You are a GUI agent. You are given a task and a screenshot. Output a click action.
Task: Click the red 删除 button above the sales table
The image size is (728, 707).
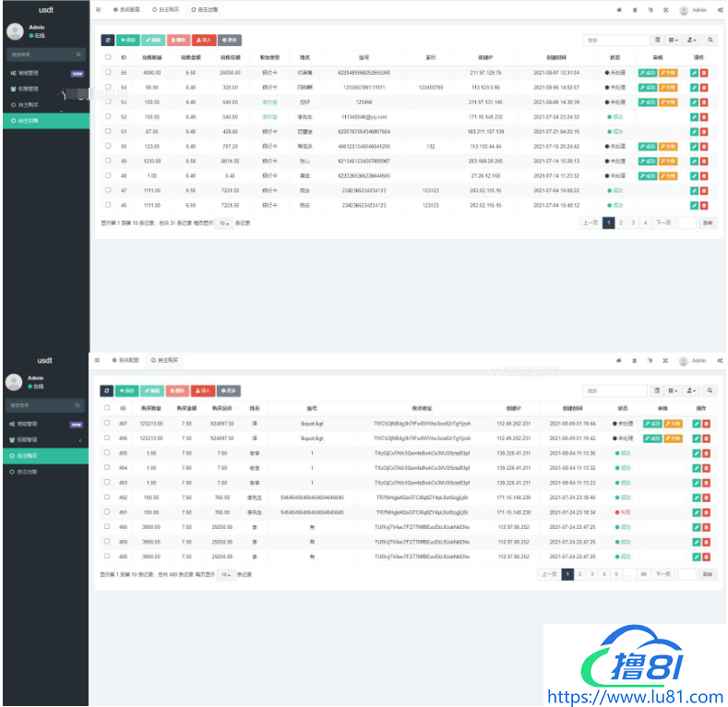179,41
